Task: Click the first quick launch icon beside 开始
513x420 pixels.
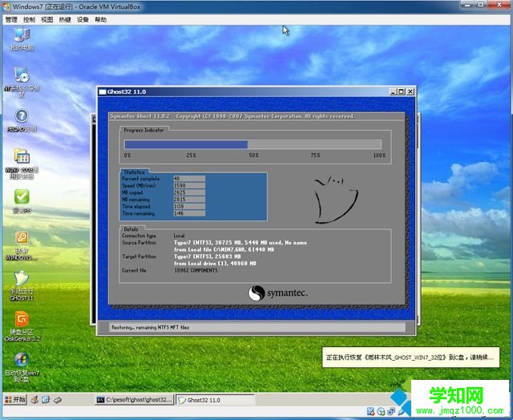Action: pyautogui.click(x=34, y=399)
